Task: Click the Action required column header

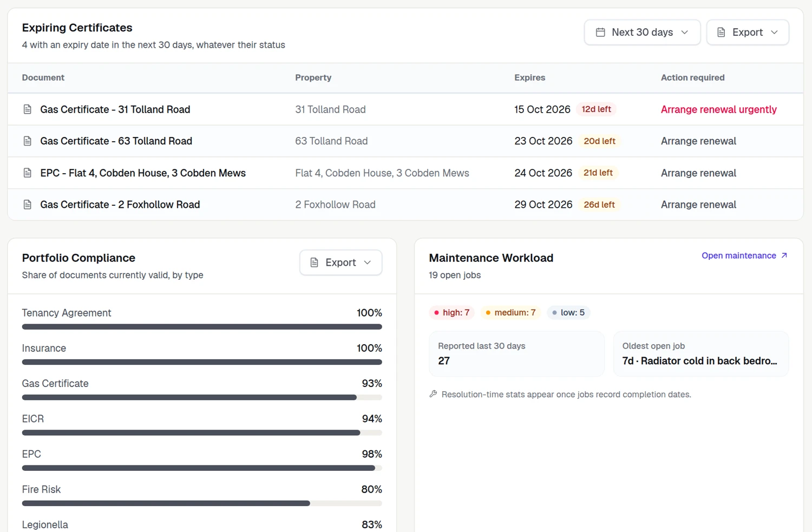Action: tap(692, 77)
